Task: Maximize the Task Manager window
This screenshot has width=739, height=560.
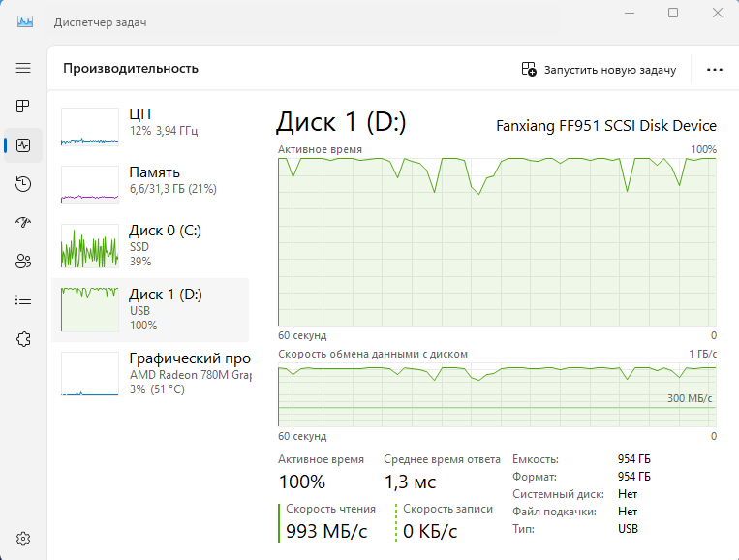Action: (x=673, y=13)
